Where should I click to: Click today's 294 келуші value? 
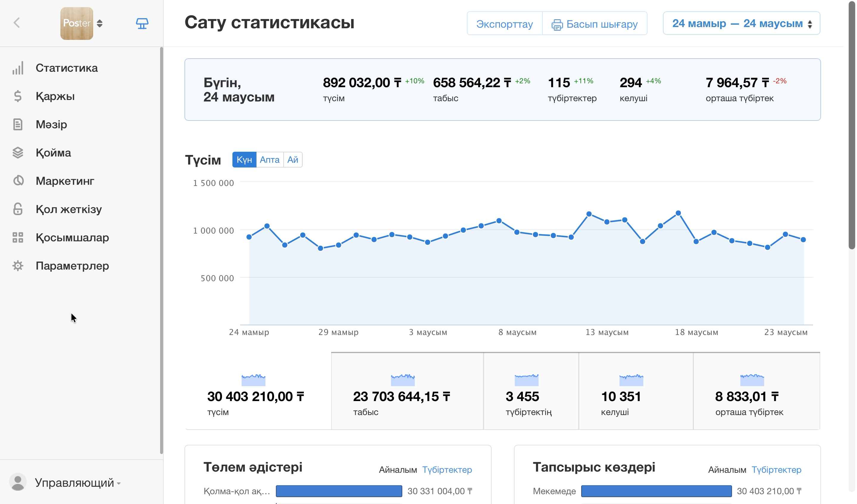tap(631, 83)
